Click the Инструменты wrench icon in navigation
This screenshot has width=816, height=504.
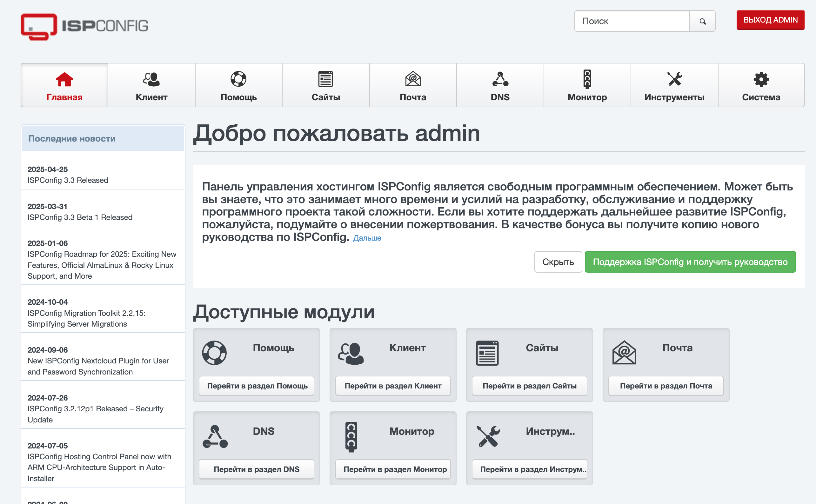tap(674, 79)
